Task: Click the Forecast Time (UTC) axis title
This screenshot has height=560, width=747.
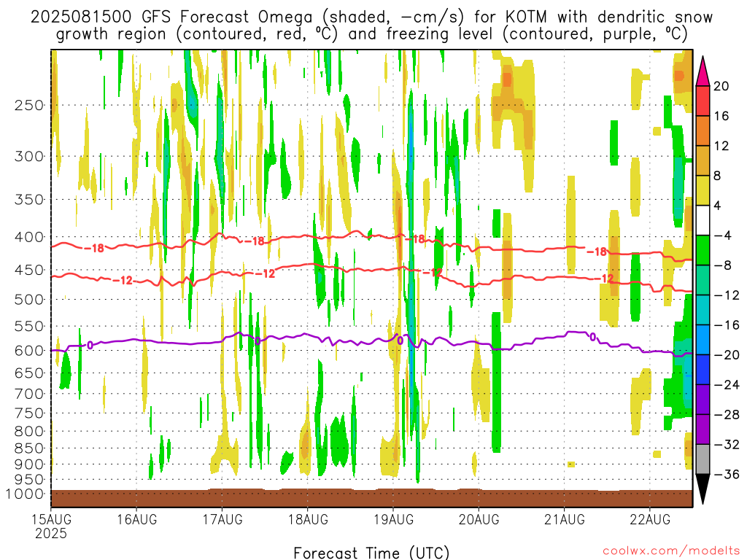Action: click(371, 553)
